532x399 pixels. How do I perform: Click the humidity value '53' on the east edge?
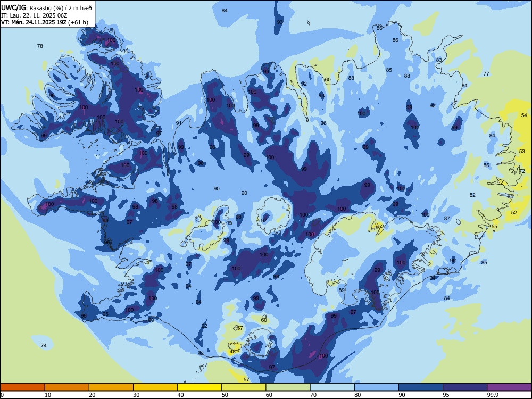pos(522,151)
